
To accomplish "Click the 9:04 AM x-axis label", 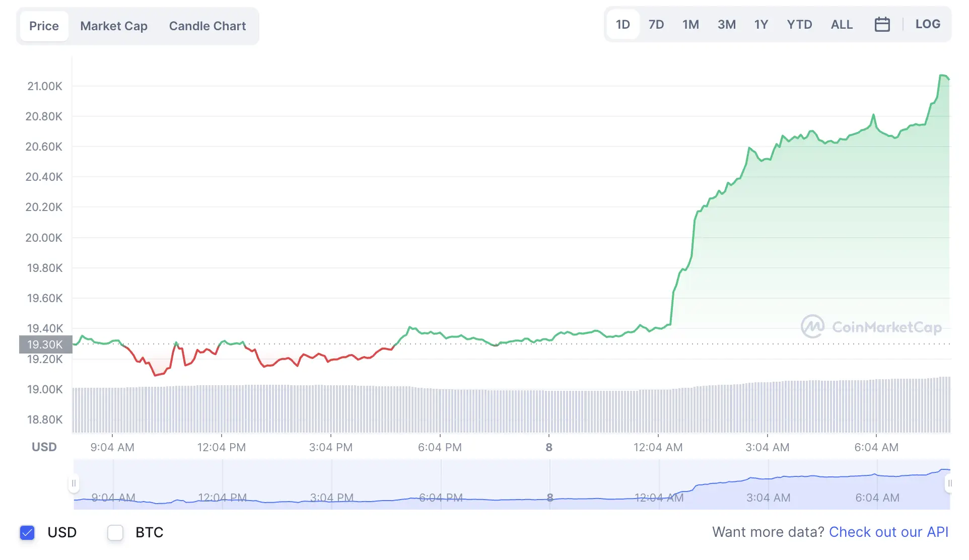I will pos(112,447).
